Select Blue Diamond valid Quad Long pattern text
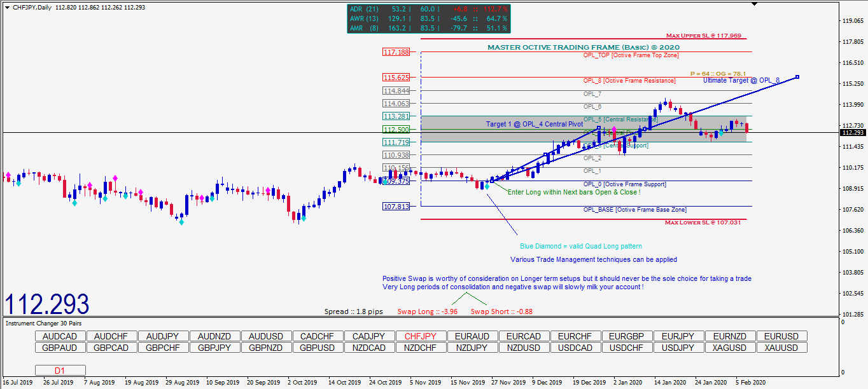The width and height of the screenshot is (868, 389). (581, 247)
